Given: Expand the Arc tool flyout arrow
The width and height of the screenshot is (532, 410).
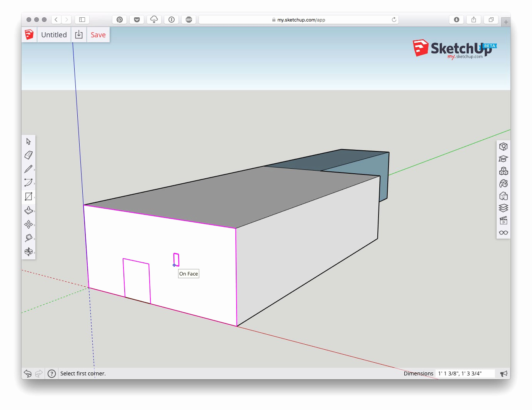Looking at the screenshot, I should (34, 184).
